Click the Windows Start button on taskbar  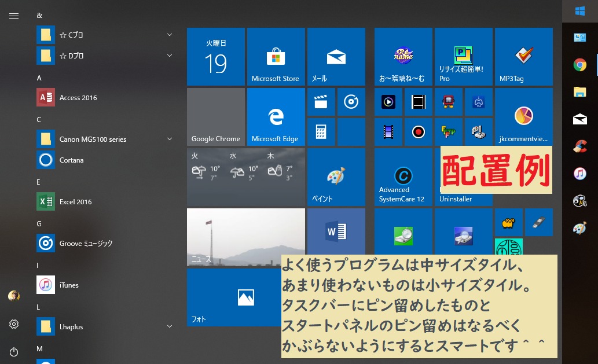tap(579, 11)
